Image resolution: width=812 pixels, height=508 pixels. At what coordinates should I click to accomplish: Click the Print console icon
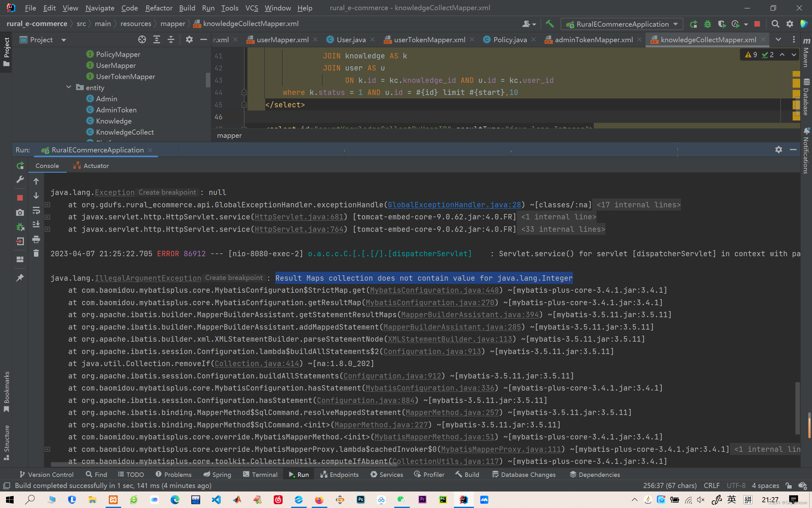36,239
